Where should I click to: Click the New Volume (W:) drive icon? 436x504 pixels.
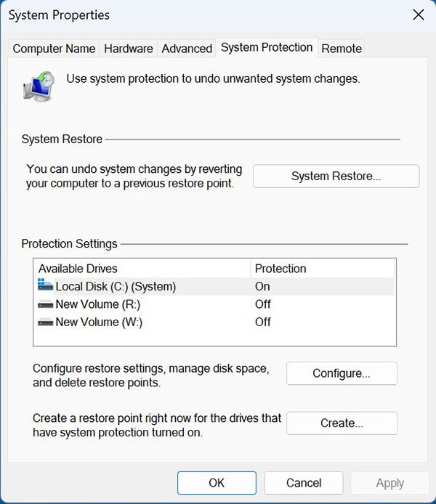[46, 322]
